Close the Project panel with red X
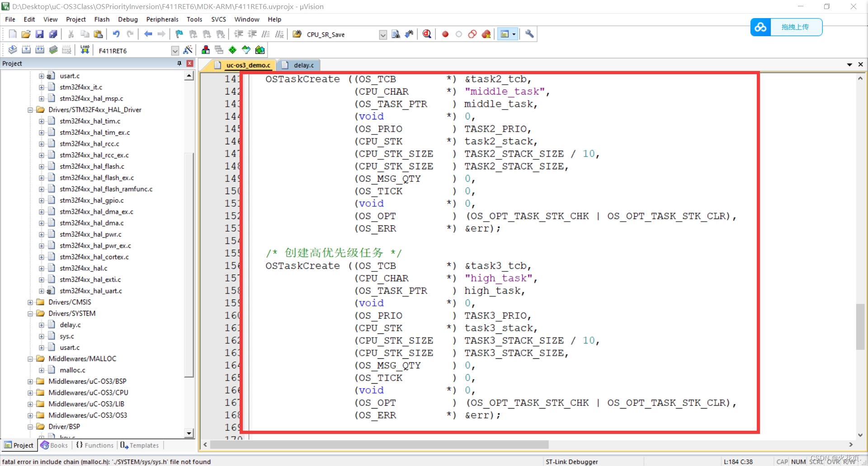Image resolution: width=868 pixels, height=466 pixels. coord(190,63)
